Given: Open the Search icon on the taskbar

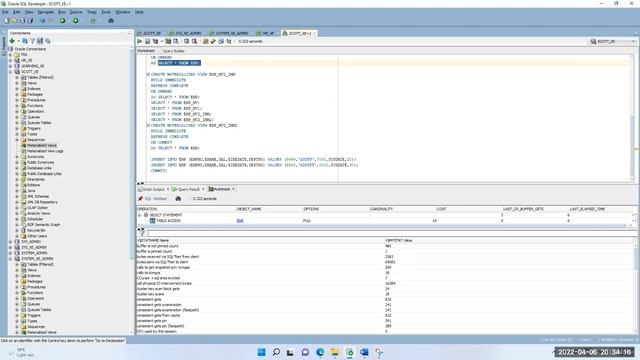Looking at the screenshot, I should click(x=276, y=352).
